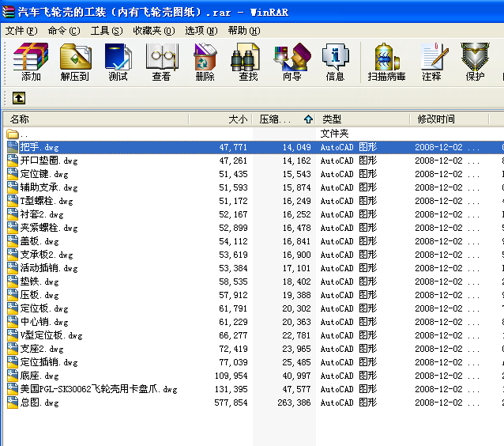Viewport: 504px width, 446px height.
Task: Click the 保护 (Protect) shield icon
Action: 475,62
